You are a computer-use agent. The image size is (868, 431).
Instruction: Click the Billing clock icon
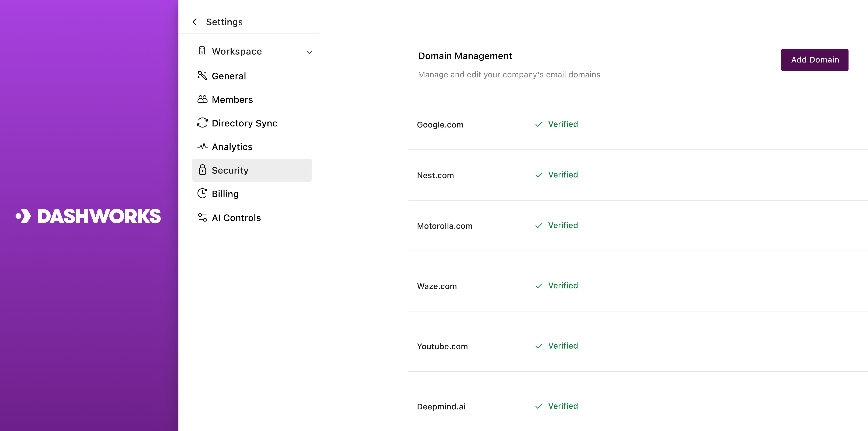202,193
